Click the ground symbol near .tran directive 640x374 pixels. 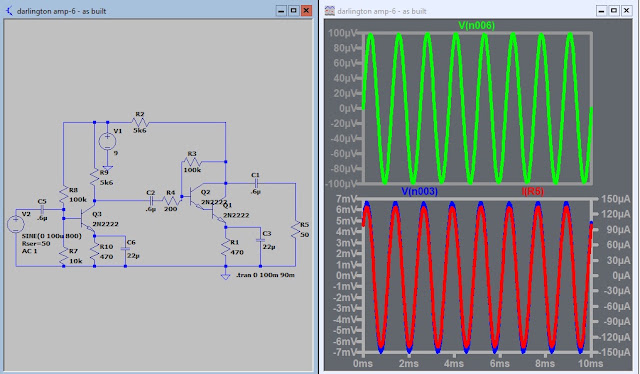coord(225,276)
